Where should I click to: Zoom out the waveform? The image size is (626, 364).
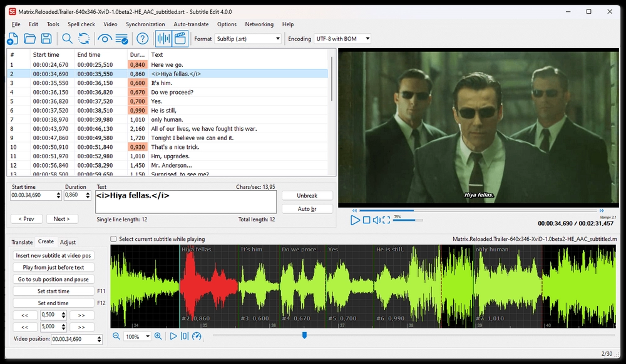(x=116, y=336)
